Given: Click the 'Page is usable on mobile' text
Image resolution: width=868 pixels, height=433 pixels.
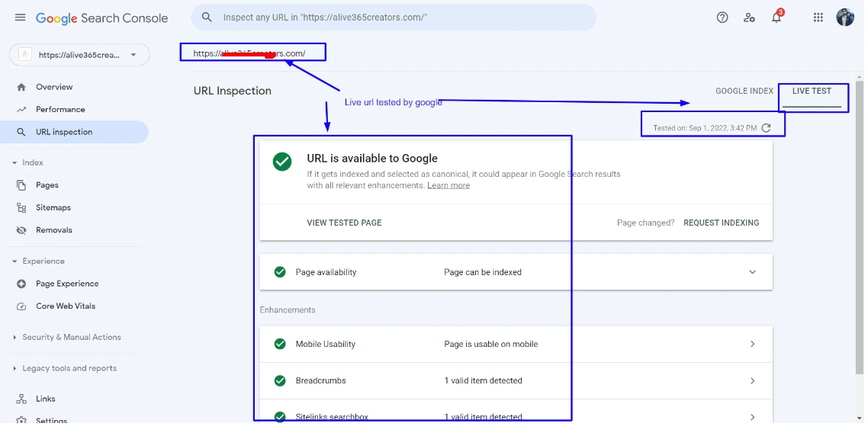Looking at the screenshot, I should [491, 344].
